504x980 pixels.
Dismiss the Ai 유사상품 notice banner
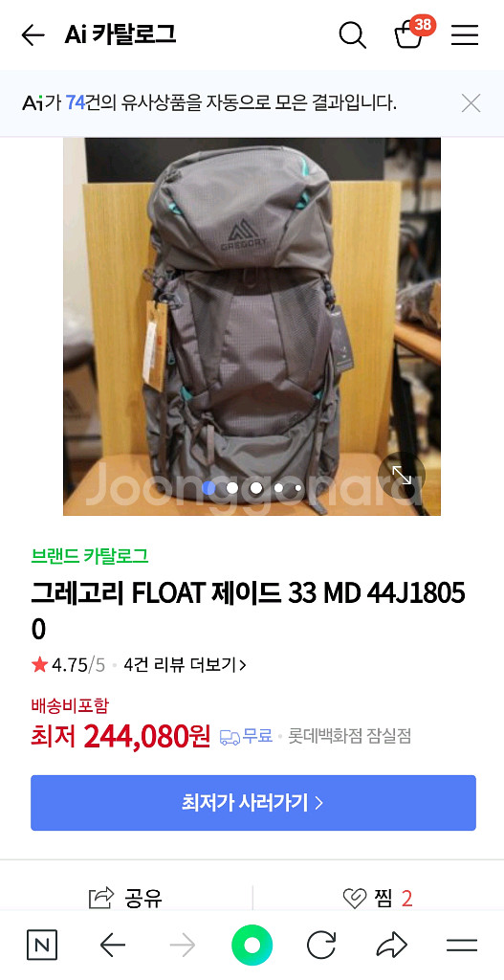point(471,103)
